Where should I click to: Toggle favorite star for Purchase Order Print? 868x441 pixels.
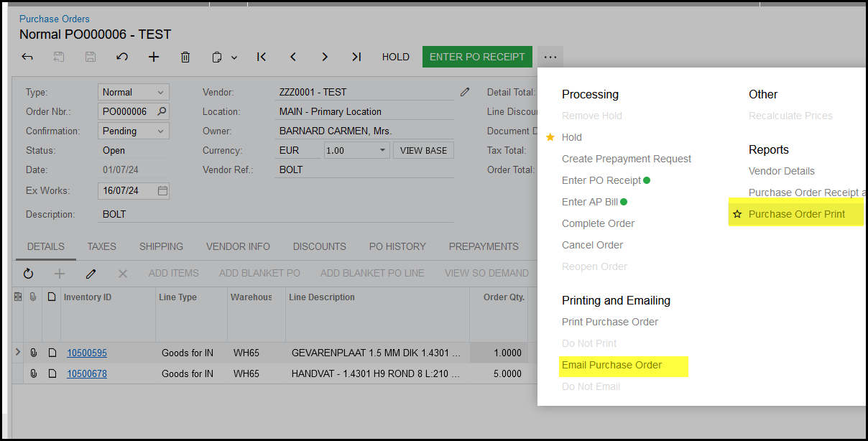tap(737, 214)
